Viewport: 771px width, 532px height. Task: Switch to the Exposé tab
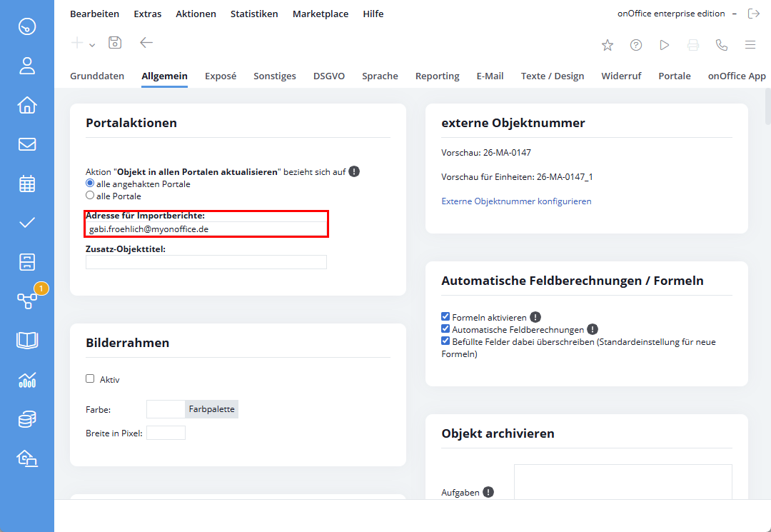(x=221, y=76)
